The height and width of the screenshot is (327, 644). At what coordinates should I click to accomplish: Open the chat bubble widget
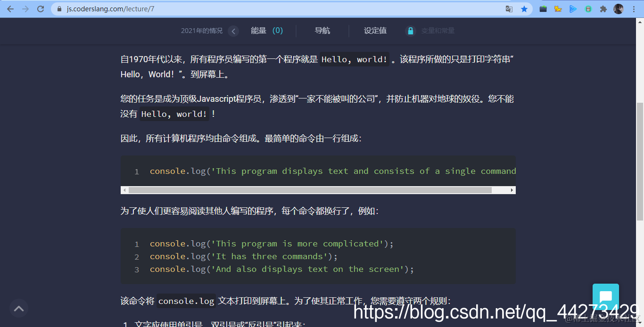point(606,297)
